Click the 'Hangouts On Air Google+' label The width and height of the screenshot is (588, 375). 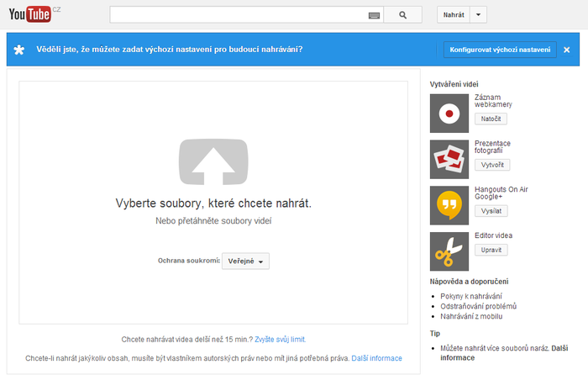(501, 193)
